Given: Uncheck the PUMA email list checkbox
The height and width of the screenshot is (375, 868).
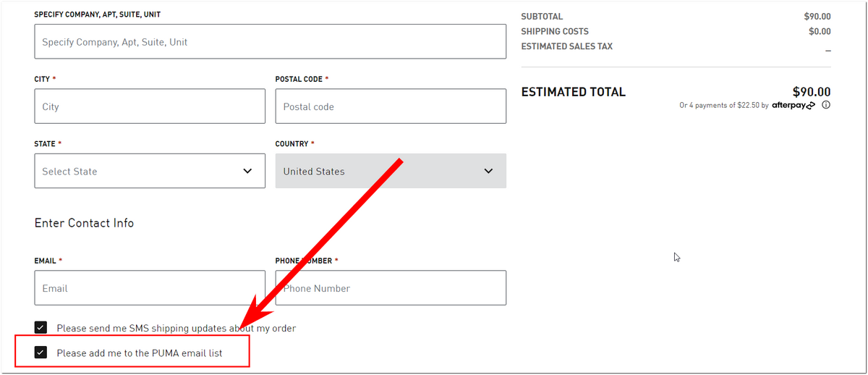Looking at the screenshot, I should pyautogui.click(x=41, y=353).
